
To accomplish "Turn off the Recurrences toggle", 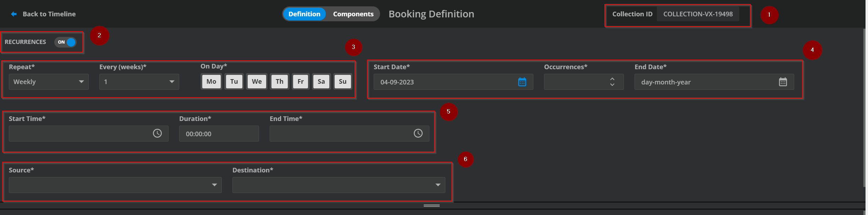I will click(x=66, y=42).
